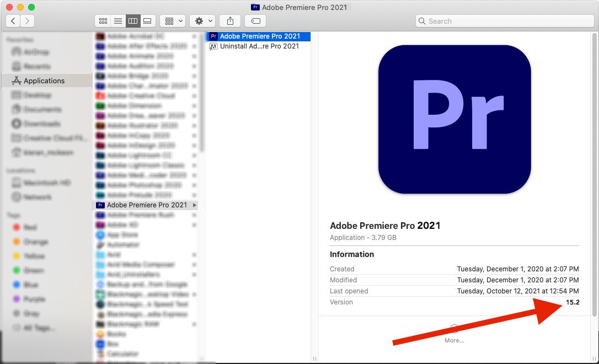Image resolution: width=599 pixels, height=364 pixels.
Task: Select the Uninstall Ad...re Pro 2021 item
Action: point(259,46)
